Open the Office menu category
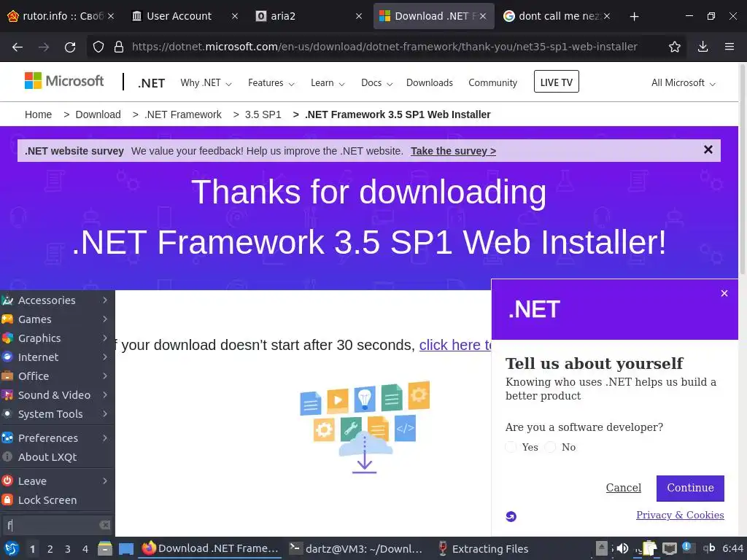This screenshot has height=560, width=747. coord(56,376)
